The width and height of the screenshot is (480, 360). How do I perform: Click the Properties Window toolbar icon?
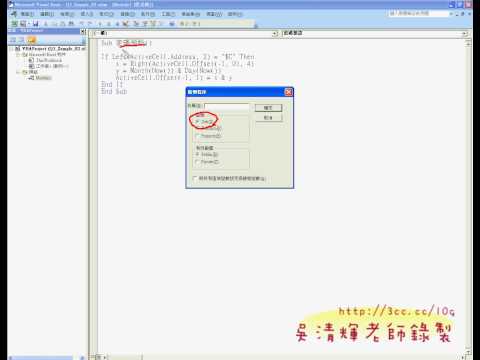point(145,24)
